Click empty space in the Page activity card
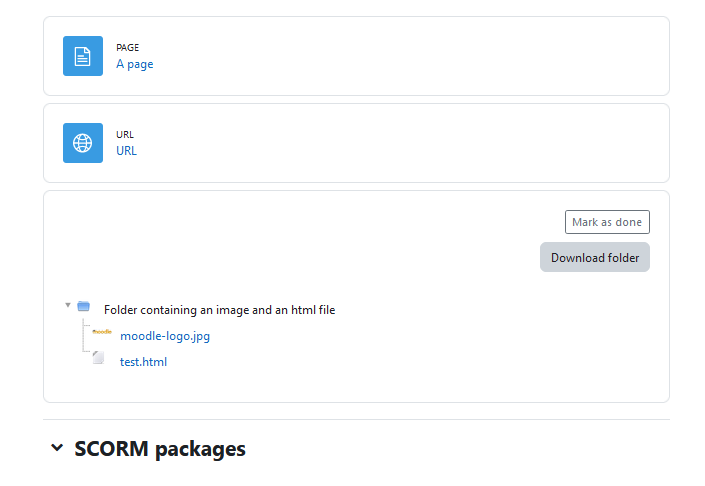 (x=405, y=56)
